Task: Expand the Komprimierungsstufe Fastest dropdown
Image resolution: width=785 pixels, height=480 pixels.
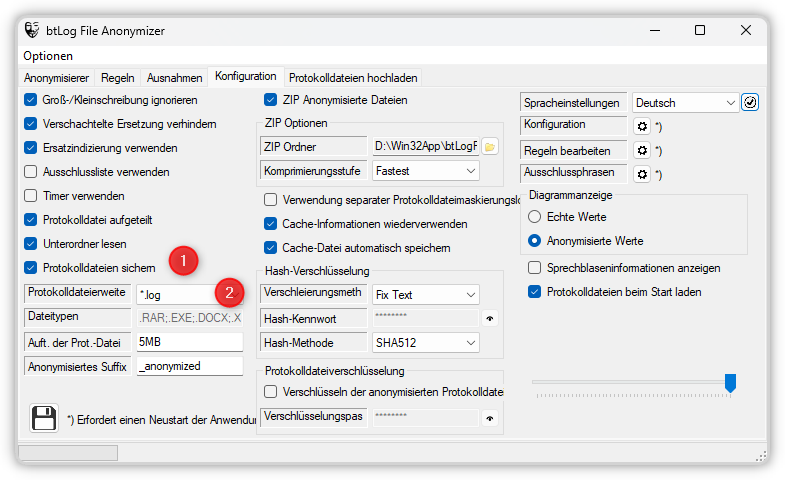Action: [x=425, y=171]
